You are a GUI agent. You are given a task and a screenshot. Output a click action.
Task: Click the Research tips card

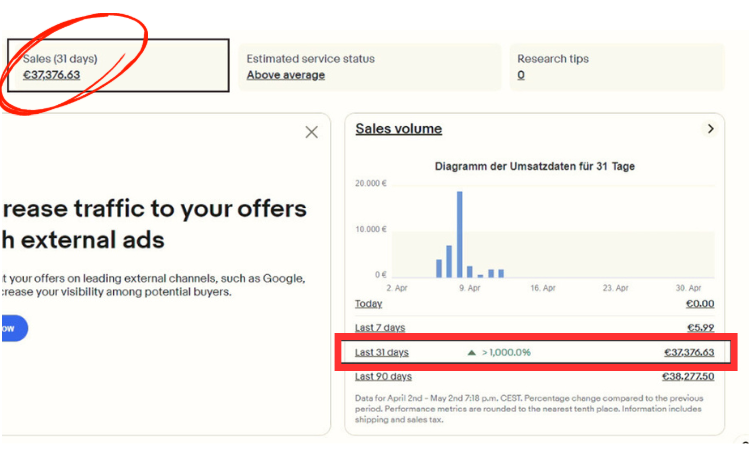[615, 66]
